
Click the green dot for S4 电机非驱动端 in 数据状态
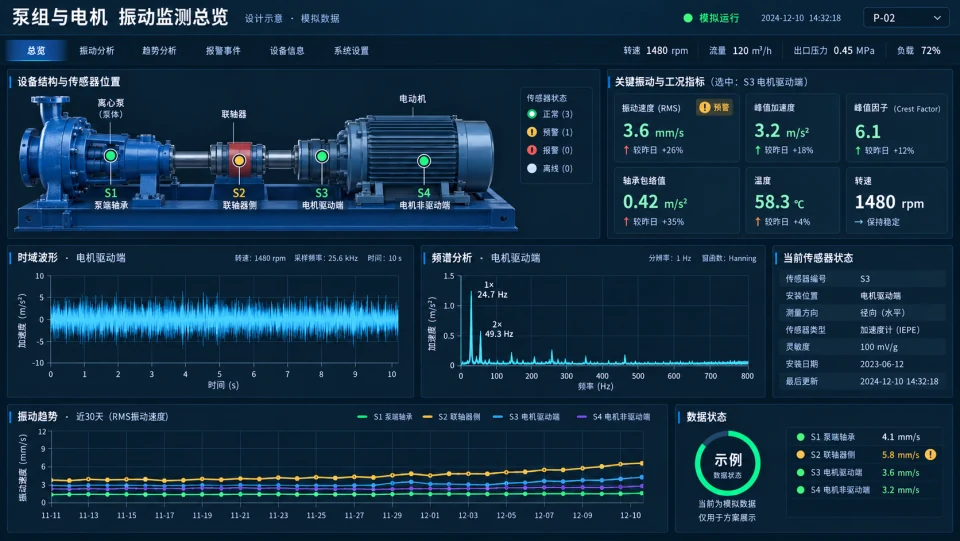[800, 490]
